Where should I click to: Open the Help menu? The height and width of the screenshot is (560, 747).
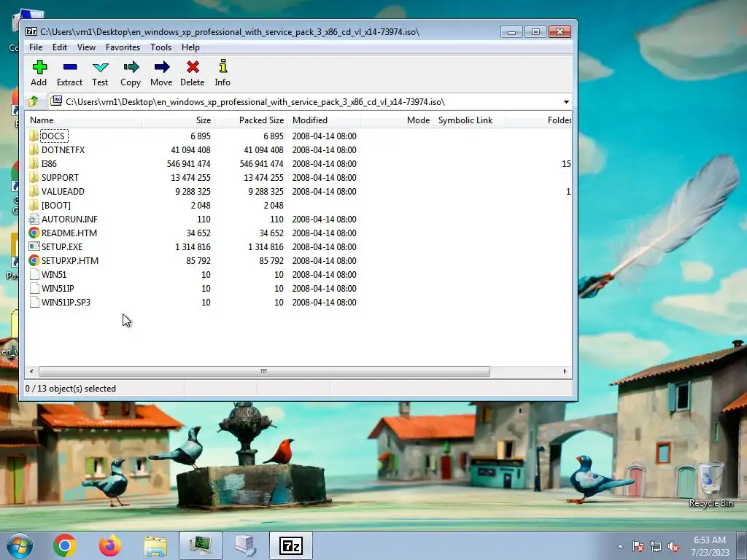(190, 47)
